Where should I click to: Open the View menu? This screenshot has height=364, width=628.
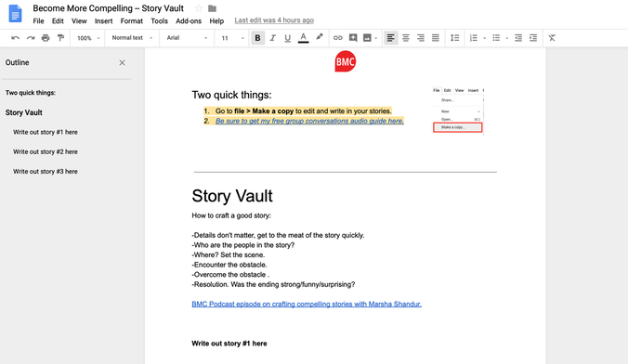pyautogui.click(x=79, y=20)
